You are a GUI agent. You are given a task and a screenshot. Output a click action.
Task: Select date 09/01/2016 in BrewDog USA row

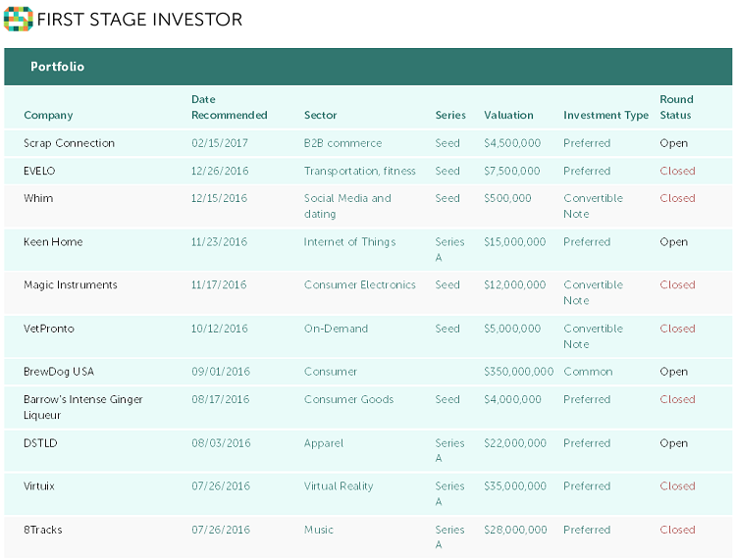point(221,372)
